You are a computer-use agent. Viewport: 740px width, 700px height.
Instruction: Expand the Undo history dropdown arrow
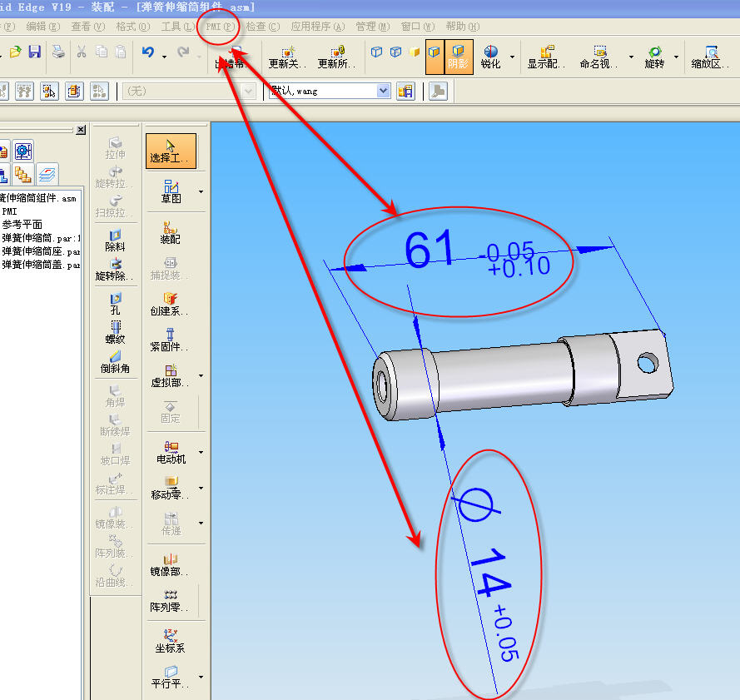(x=164, y=57)
